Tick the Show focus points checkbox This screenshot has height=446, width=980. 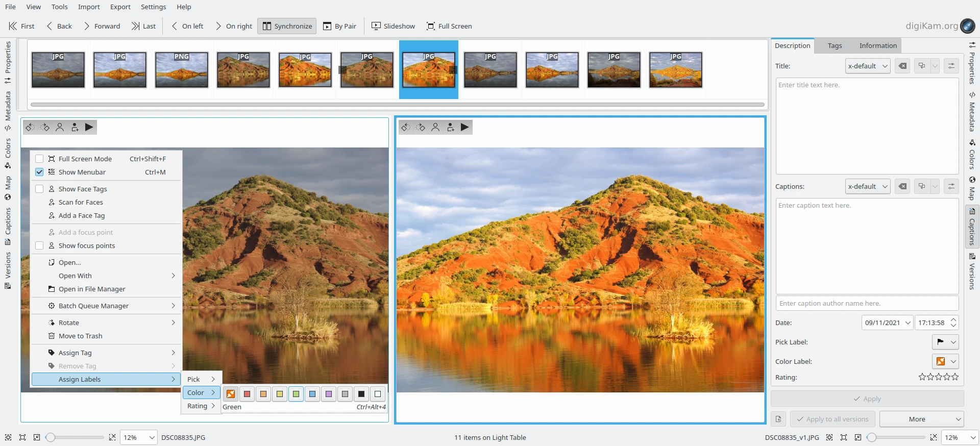coord(39,245)
